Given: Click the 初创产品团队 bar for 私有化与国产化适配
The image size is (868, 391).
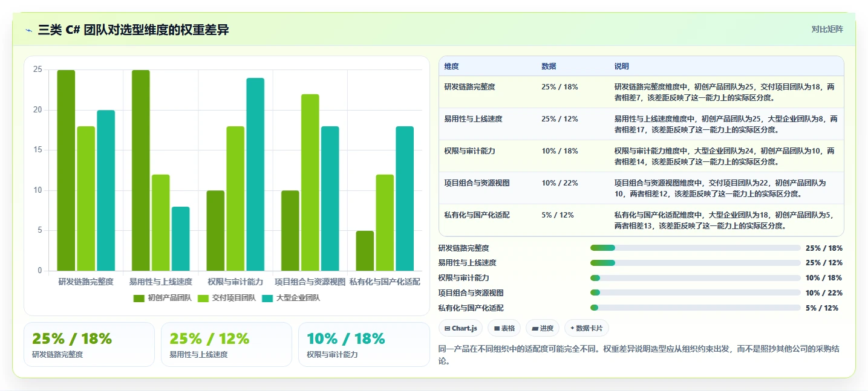Looking at the screenshot, I should (365, 251).
